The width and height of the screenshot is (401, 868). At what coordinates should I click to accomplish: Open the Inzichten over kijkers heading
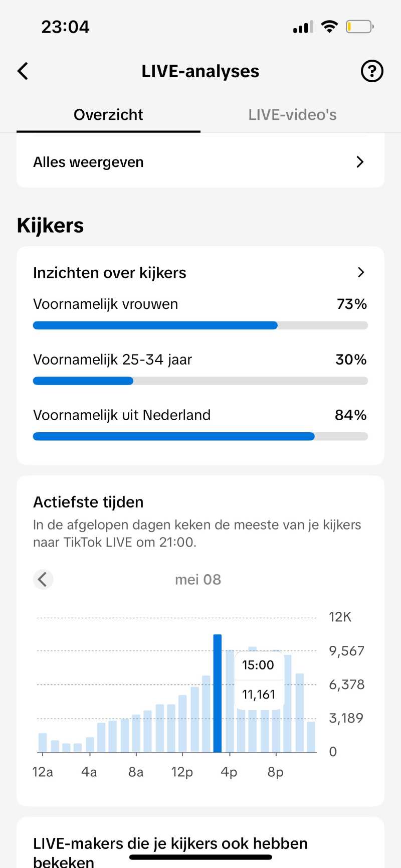(110, 272)
